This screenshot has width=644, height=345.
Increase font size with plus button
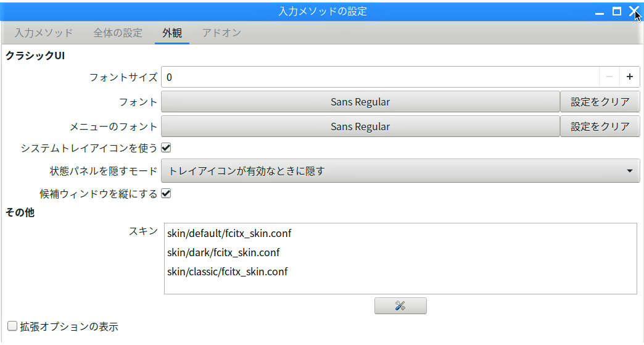pyautogui.click(x=630, y=77)
